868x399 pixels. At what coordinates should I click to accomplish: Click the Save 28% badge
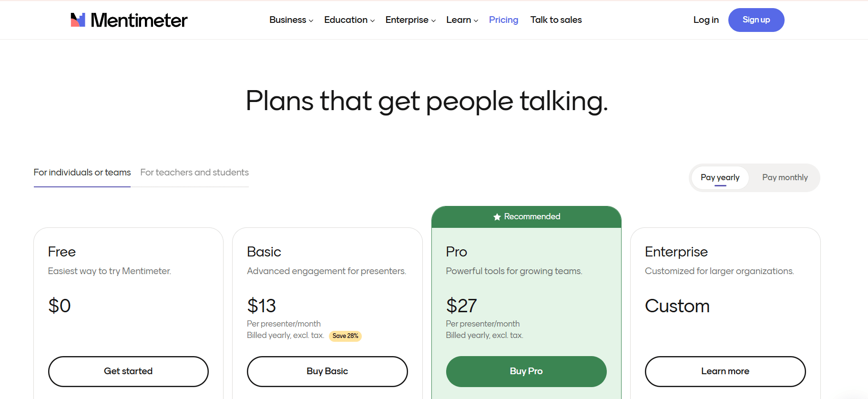pos(345,336)
